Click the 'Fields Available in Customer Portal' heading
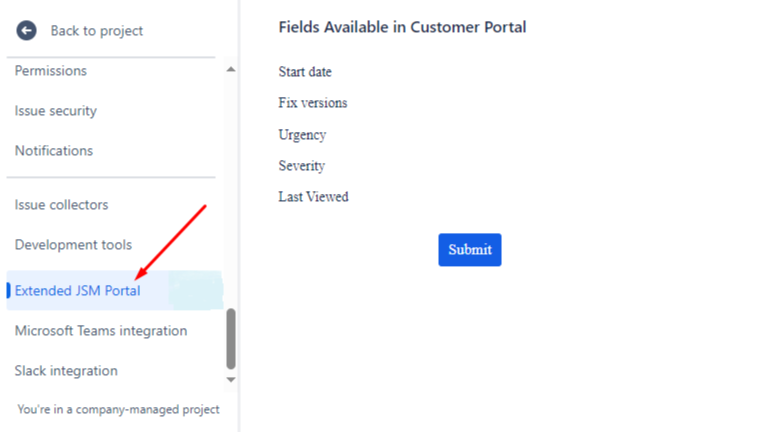The height and width of the screenshot is (432, 760). 402,28
